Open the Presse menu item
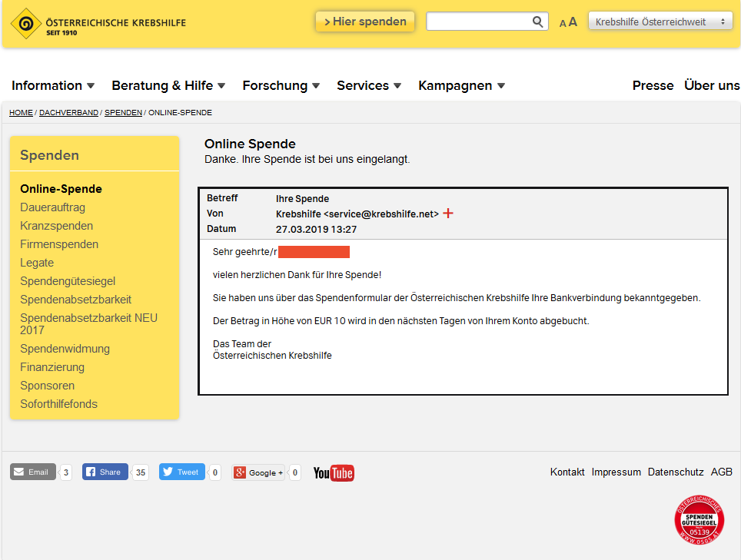The height and width of the screenshot is (560, 741). [653, 85]
